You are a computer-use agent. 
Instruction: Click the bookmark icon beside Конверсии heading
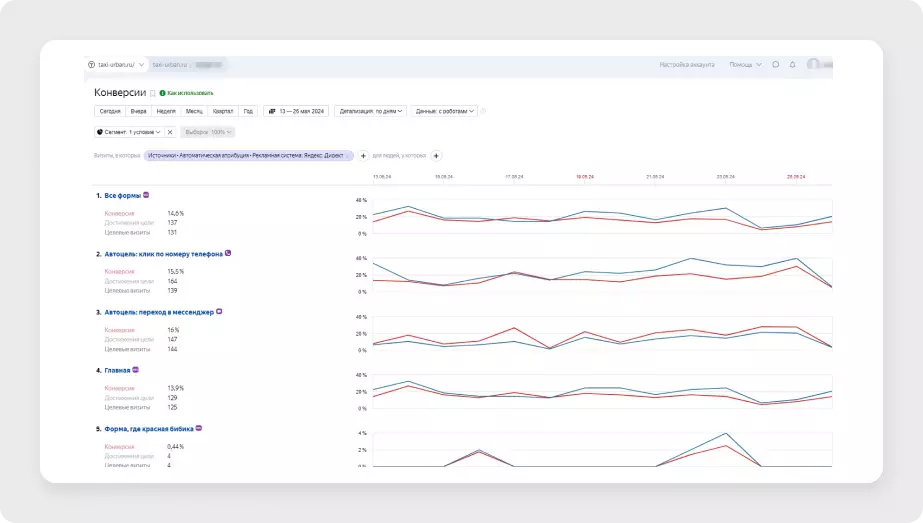(152, 93)
